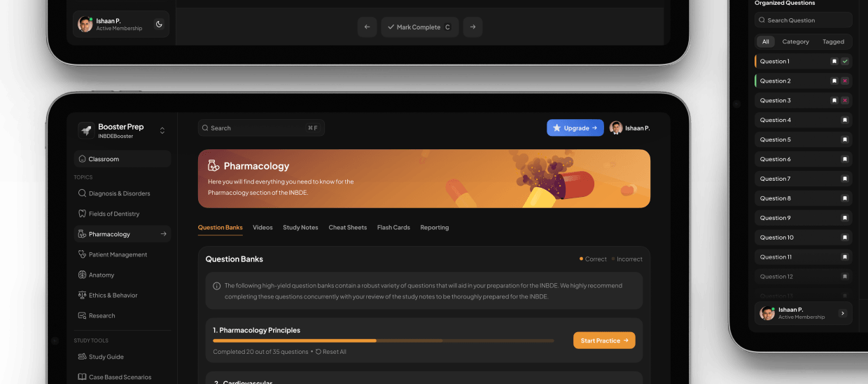
Task: Toggle bookmark on Question 9
Action: point(845,219)
